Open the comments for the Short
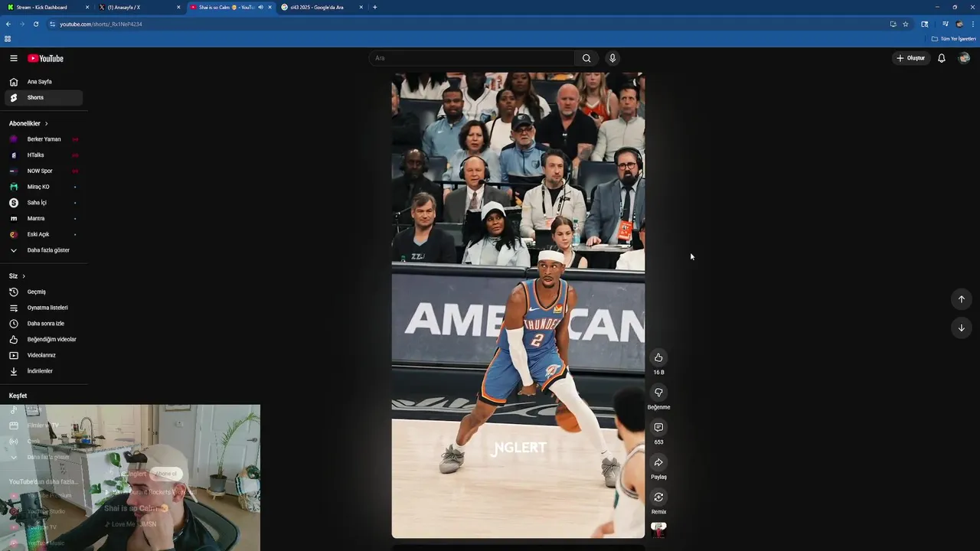This screenshot has height=551, width=980. 658,427
